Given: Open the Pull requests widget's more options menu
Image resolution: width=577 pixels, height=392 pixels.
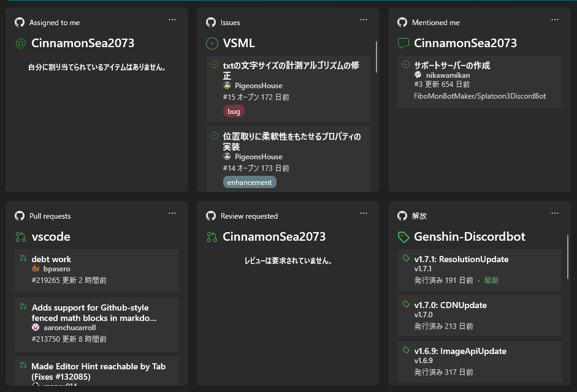Looking at the screenshot, I should (172, 213).
